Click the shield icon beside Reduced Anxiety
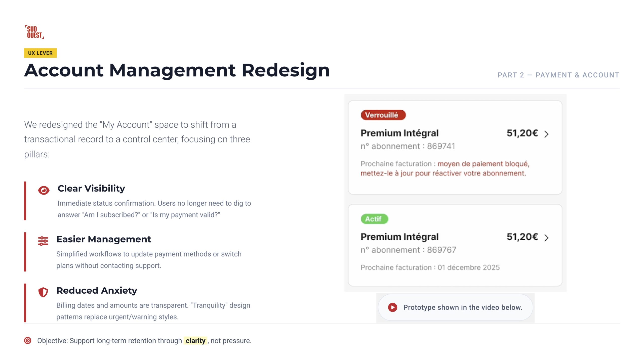This screenshot has height=362, width=644. [43, 292]
